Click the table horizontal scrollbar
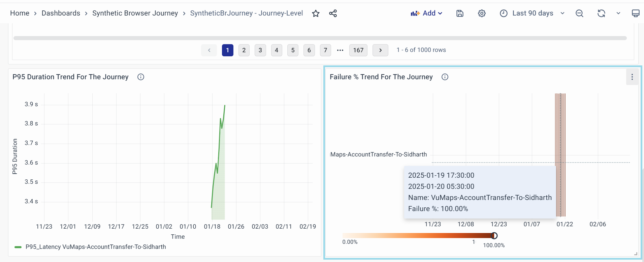Image resolution: width=644 pixels, height=262 pixels. (320, 38)
